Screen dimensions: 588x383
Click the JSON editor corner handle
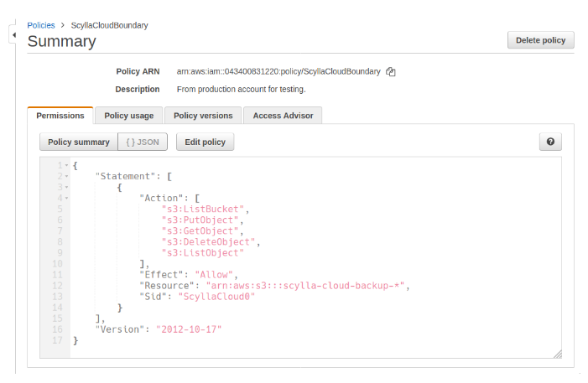557,354
